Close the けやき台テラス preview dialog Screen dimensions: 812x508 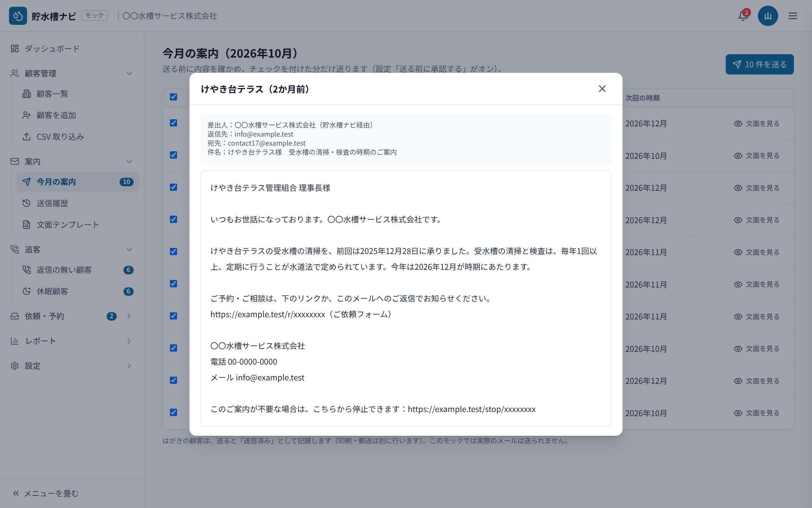[x=602, y=89]
